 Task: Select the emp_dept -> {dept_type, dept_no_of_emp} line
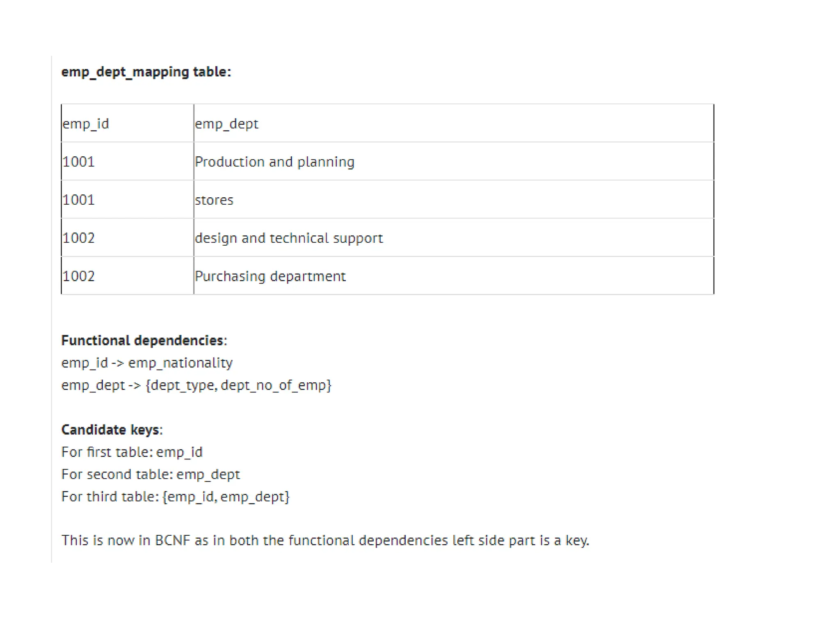point(196,385)
